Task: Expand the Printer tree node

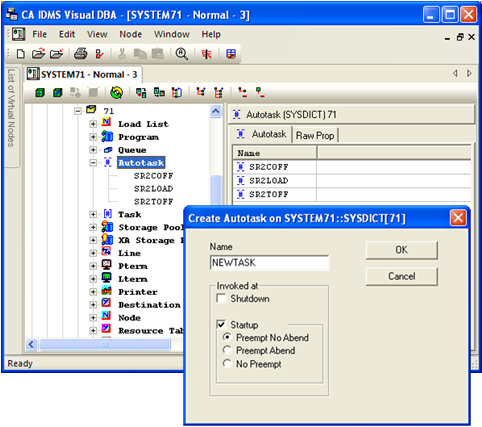Action: [93, 292]
